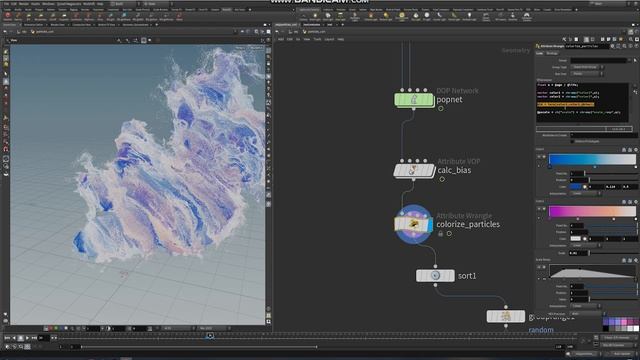Open gear menu for the Scale Ramp
Screen dimensions: 640x360
636,260
